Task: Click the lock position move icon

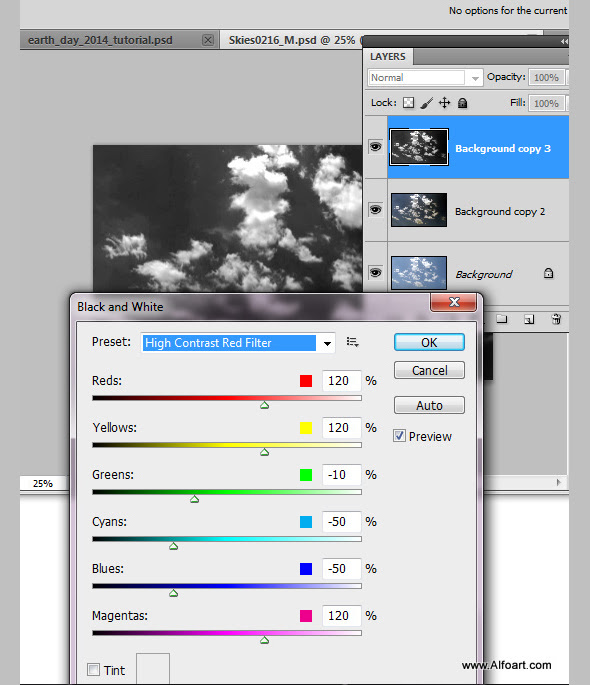Action: 444,103
